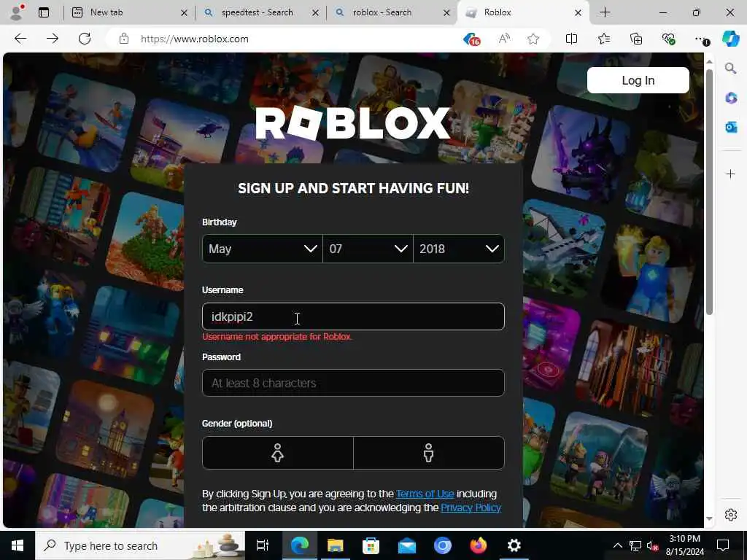The image size is (747, 560).
Task: Expand the birthday year dropdown 2018
Action: click(x=459, y=249)
